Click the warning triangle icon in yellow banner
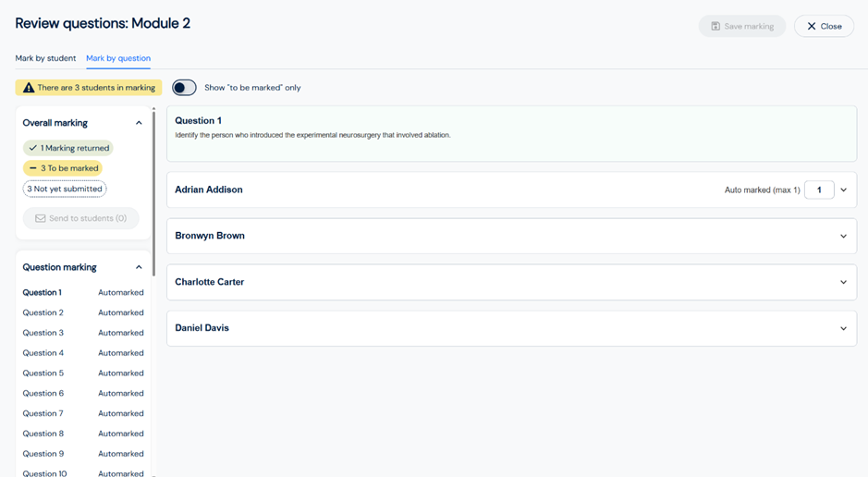The image size is (868, 477). click(29, 88)
